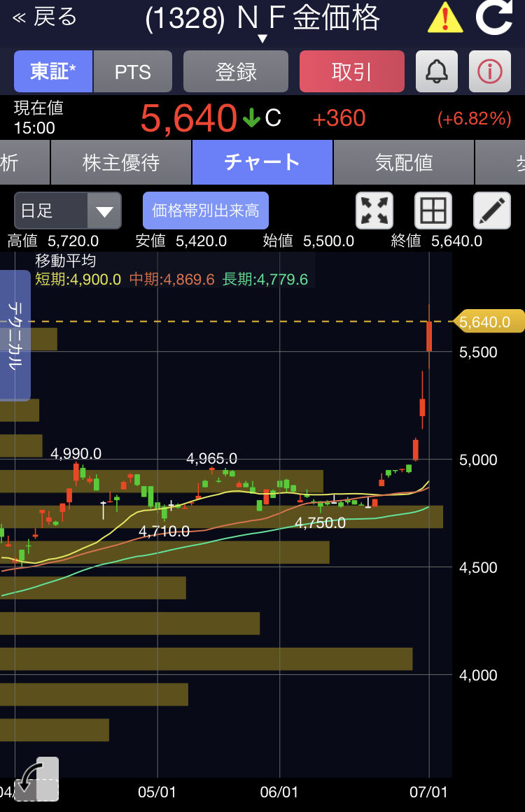The image size is (525, 812).
Task: Select the 東証 market toggle
Action: (x=53, y=71)
